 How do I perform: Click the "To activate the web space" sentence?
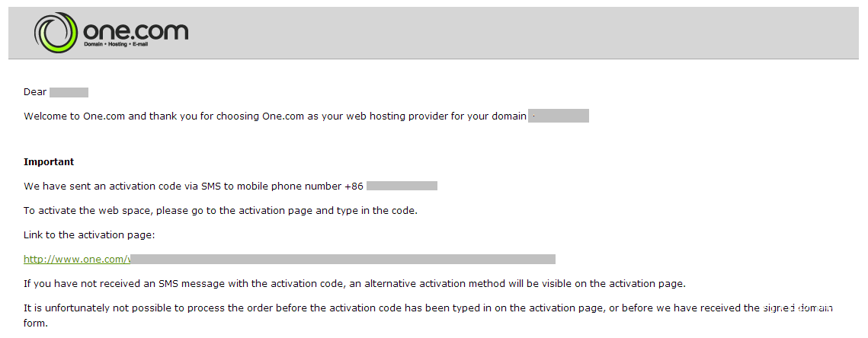click(220, 211)
